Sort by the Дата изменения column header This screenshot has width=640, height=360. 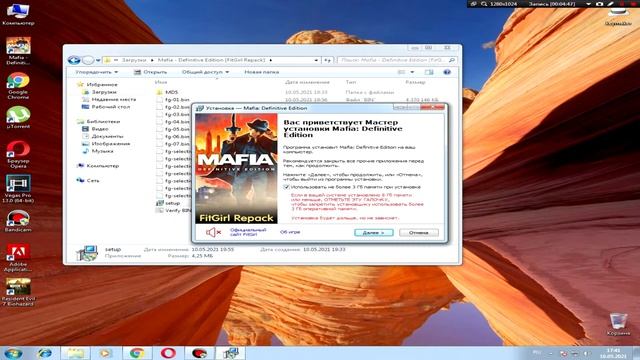pyautogui.click(x=307, y=82)
